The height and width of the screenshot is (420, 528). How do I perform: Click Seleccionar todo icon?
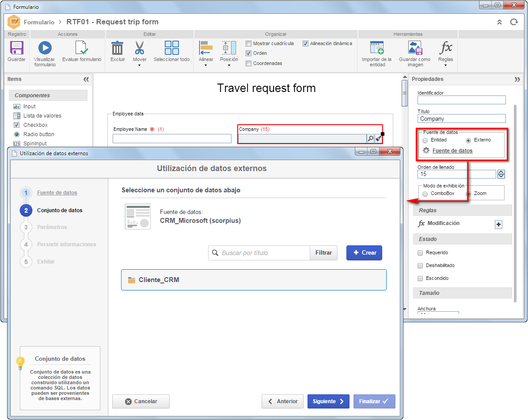[x=172, y=48]
